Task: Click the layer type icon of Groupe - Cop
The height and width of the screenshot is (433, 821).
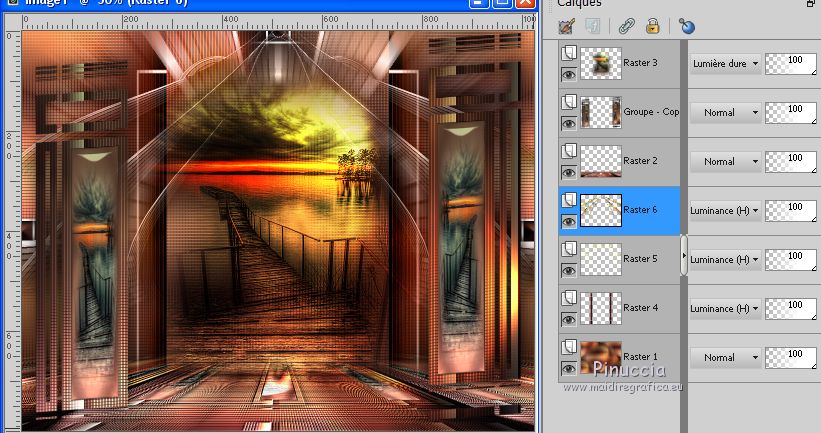Action: [569, 102]
